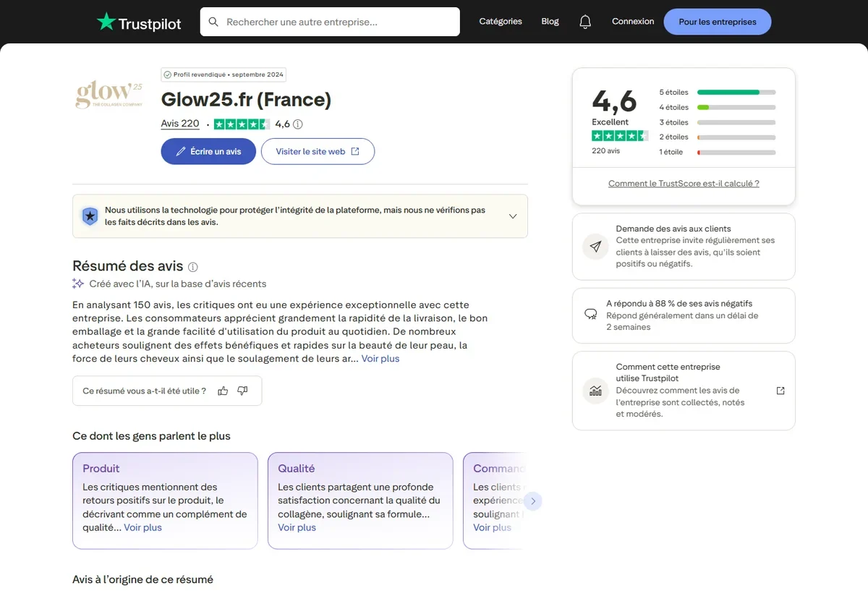The height and width of the screenshot is (591, 868).
Task: Click the info icon next to 4,6 rating
Action: (297, 124)
